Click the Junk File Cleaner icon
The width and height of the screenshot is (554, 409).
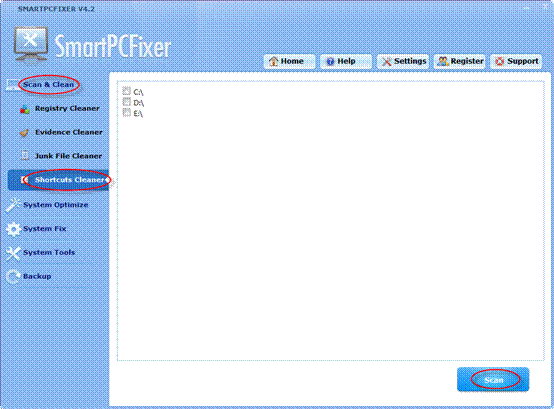[x=25, y=155]
